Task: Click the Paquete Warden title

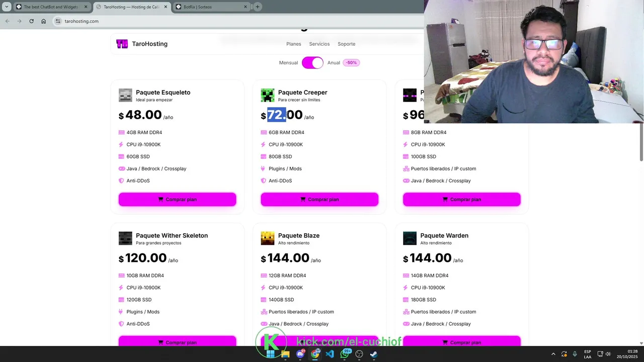Action: pos(444,235)
